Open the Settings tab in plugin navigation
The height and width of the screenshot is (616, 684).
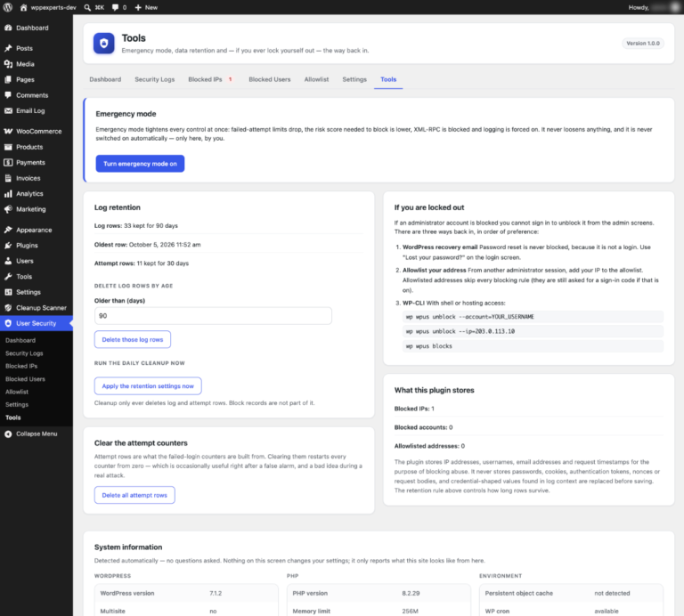[354, 79]
